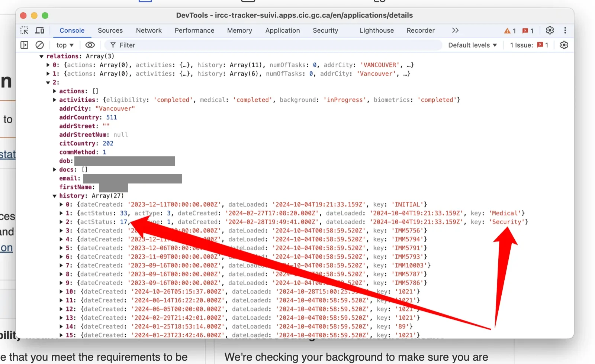Click the 'Security' key value
The width and height of the screenshot is (595, 364).
pos(506,222)
